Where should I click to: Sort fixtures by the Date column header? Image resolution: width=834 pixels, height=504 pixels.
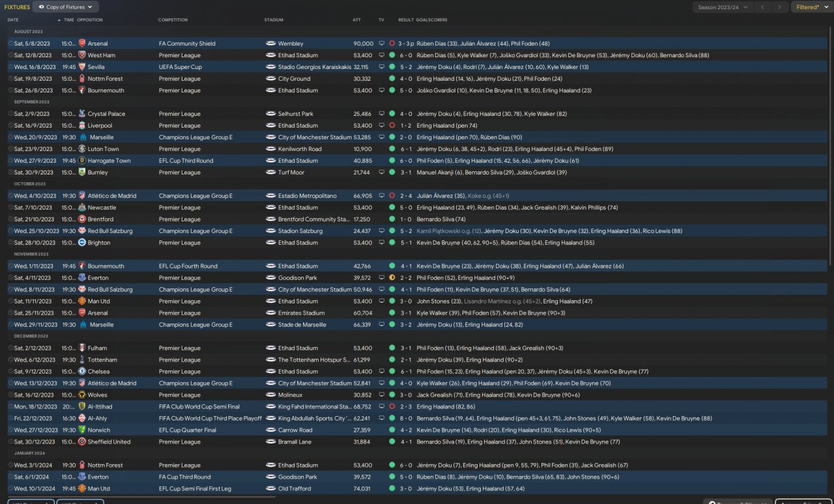click(x=13, y=20)
